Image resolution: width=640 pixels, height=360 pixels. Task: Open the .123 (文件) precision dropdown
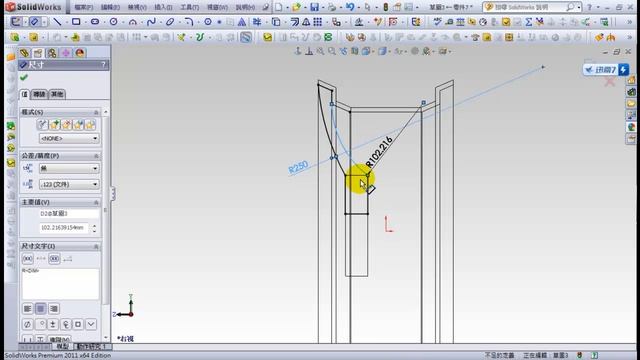(69, 184)
